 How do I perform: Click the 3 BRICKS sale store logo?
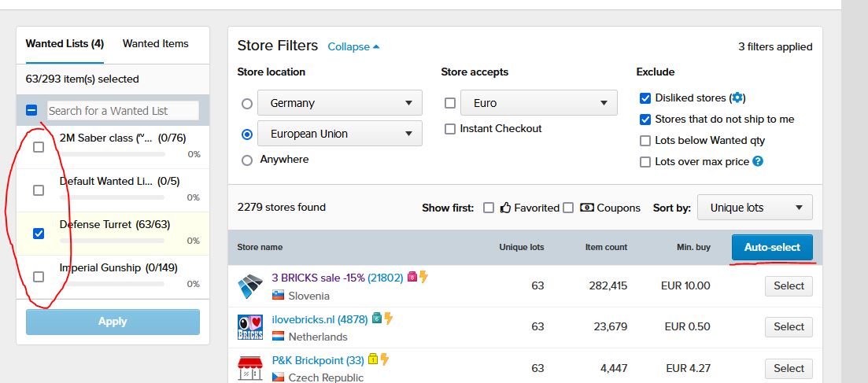[250, 286]
